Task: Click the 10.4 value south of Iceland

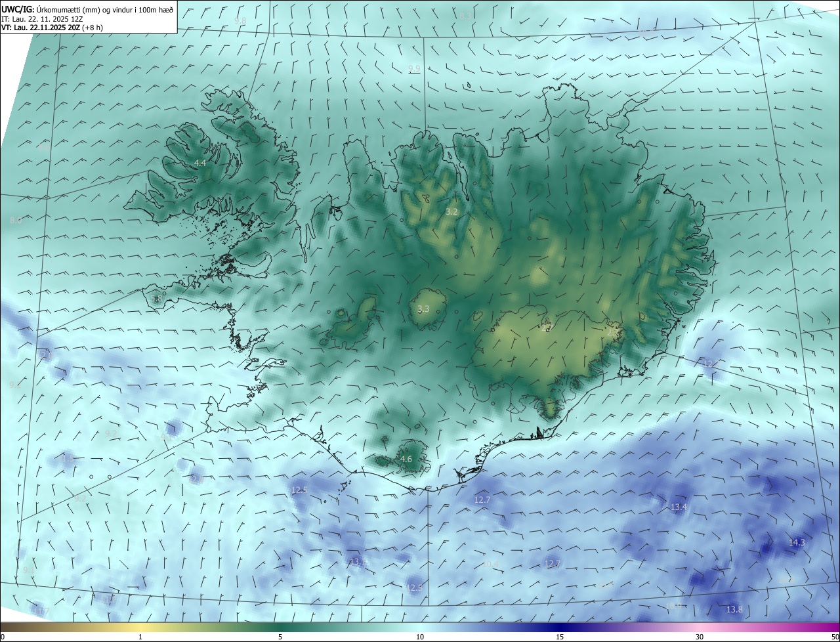Action: pos(490,564)
